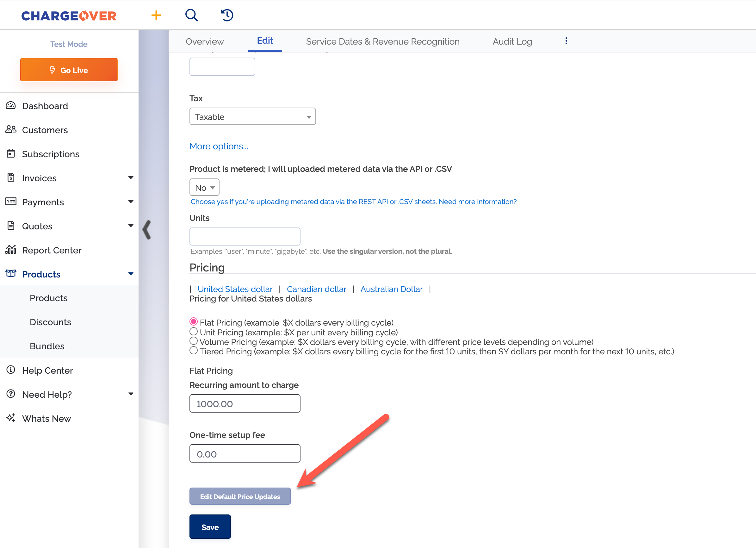The height and width of the screenshot is (548, 756).
Task: Open recent history clock icon
Action: 227,15
